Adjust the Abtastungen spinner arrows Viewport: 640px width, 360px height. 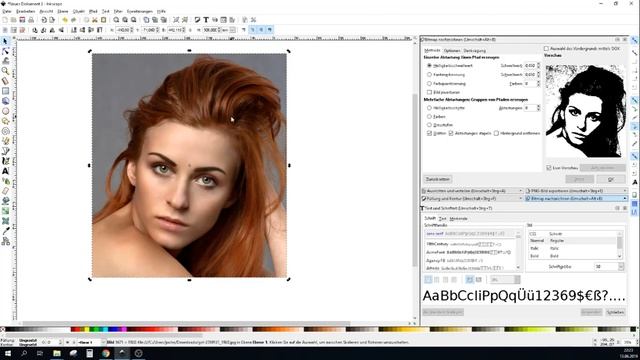coord(538,108)
